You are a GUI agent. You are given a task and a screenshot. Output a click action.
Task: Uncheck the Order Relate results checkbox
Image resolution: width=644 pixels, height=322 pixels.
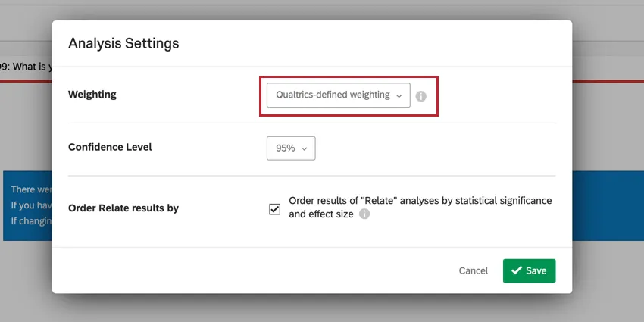click(x=275, y=209)
